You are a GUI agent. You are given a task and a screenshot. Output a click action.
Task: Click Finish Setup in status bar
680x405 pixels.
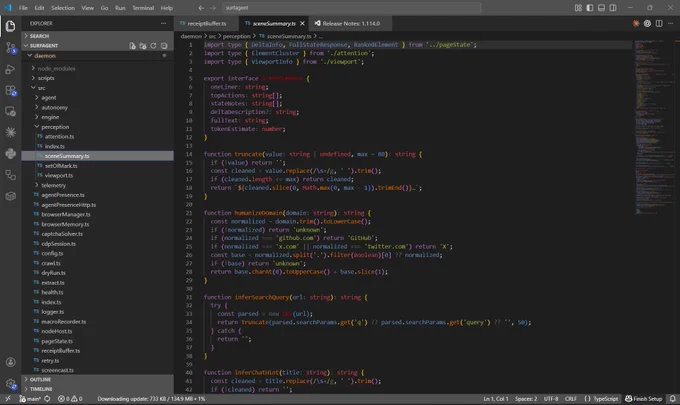point(644,398)
